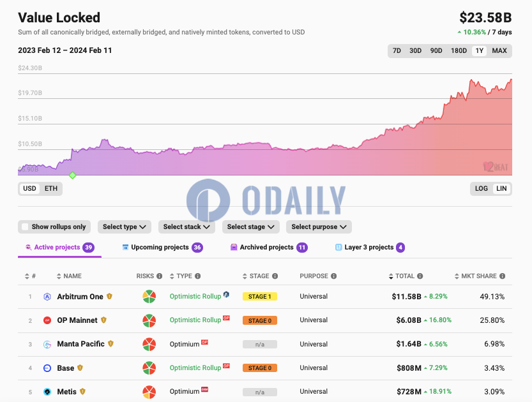Image resolution: width=532 pixels, height=402 pixels.
Task: Click Manta Pacific's warning shield icon
Action: (x=110, y=344)
